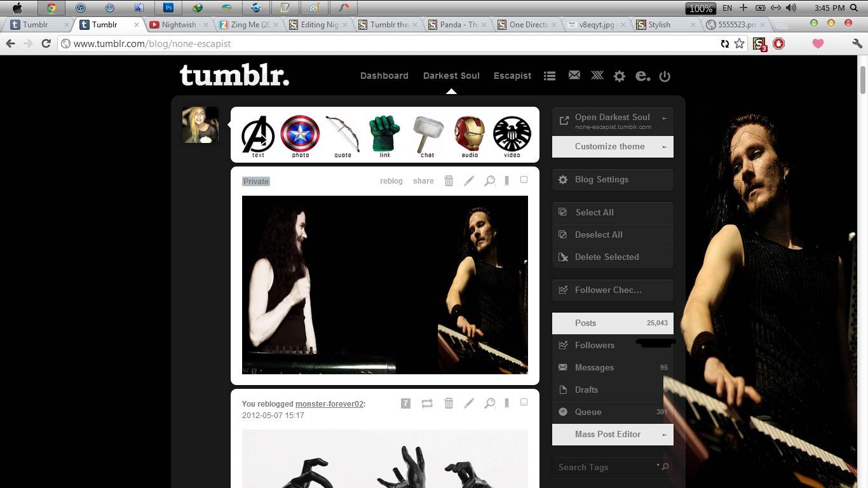The height and width of the screenshot is (488, 868).
Task: Switch to the Editing Nig tab
Action: [x=318, y=25]
